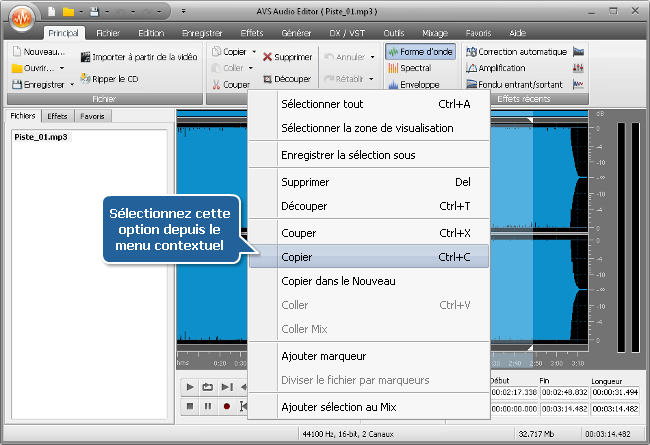
Task: Open the dropdown arrow next to Ouvrir
Action: [62, 68]
